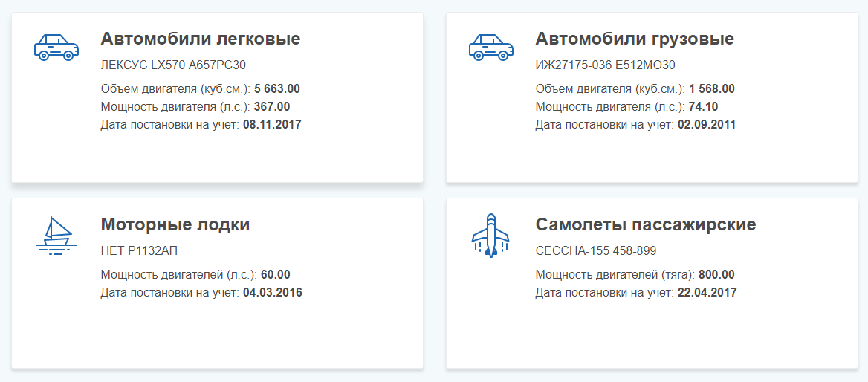Click the 74.10 engine power line
Image resolution: width=868 pixels, height=382 pixels.
click(626, 106)
